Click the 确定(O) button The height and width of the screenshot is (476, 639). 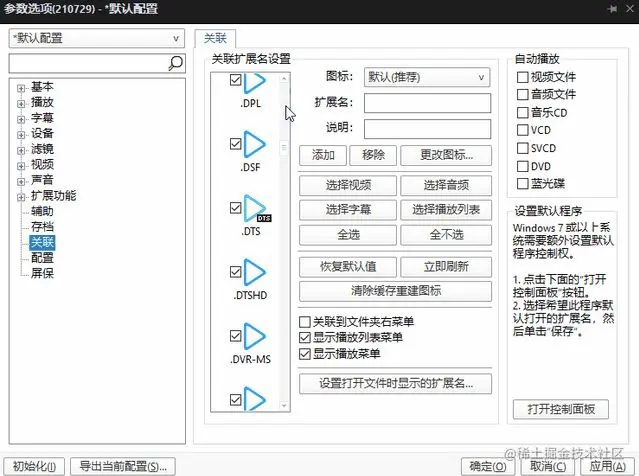pyautogui.click(x=488, y=466)
